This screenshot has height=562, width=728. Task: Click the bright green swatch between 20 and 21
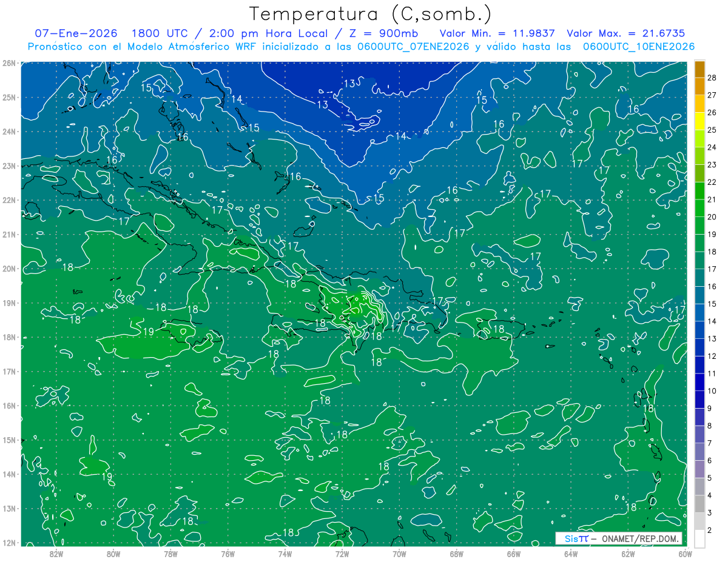699,208
